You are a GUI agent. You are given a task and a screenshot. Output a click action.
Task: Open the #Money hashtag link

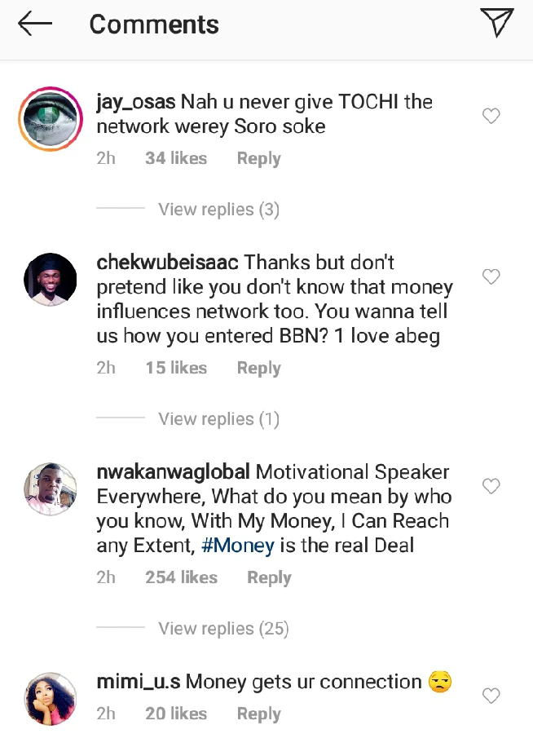click(238, 546)
